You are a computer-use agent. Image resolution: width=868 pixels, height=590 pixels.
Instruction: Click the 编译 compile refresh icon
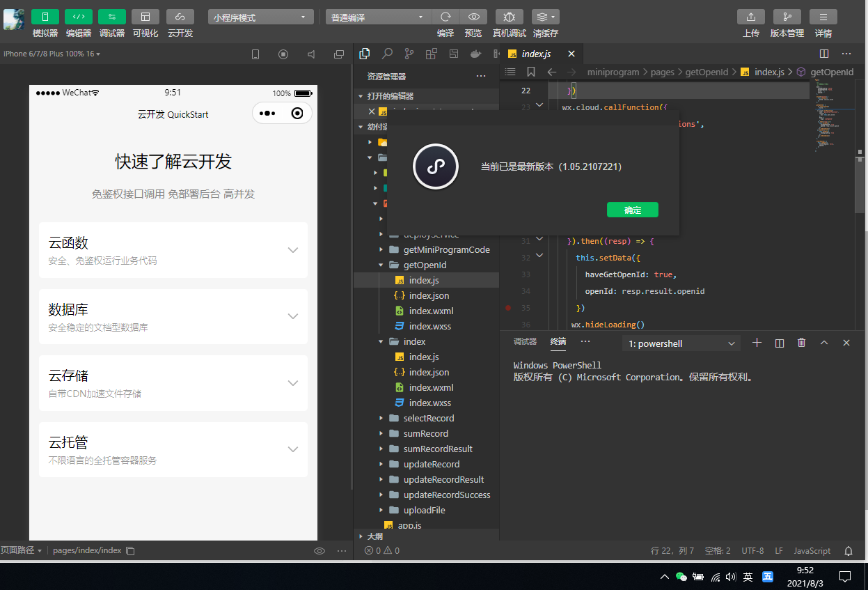445,17
